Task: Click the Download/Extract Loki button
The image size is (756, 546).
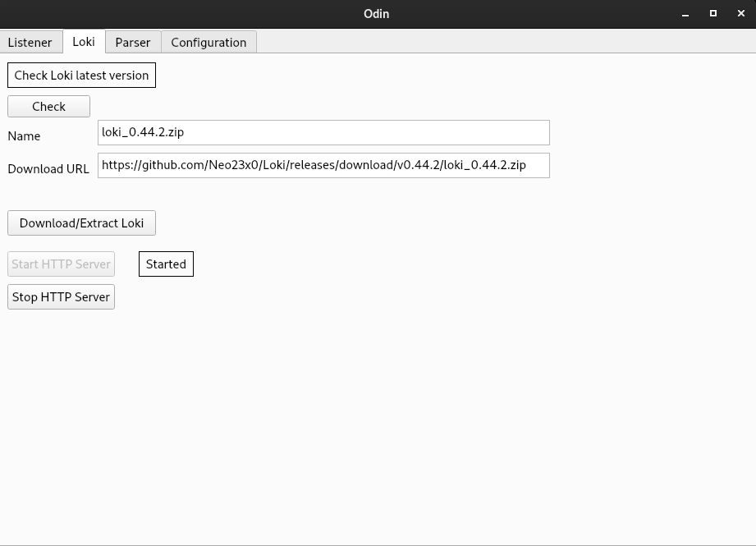Action: pyautogui.click(x=81, y=223)
